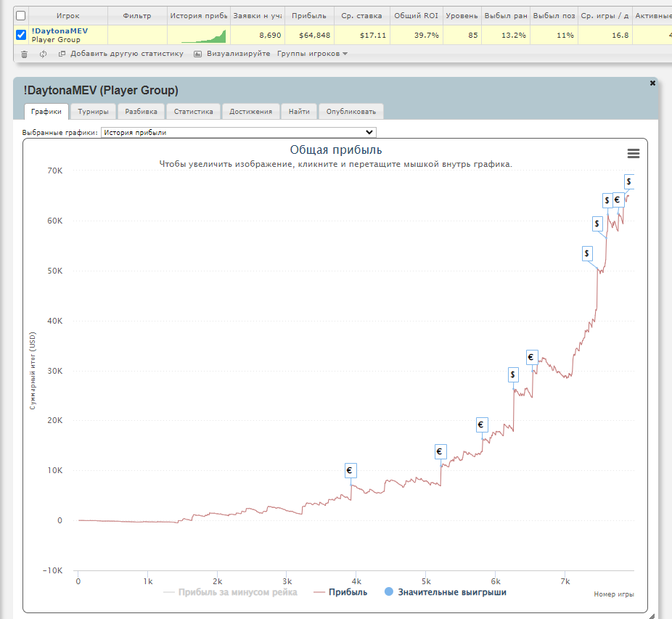Open the Турниры tab

pyautogui.click(x=93, y=112)
